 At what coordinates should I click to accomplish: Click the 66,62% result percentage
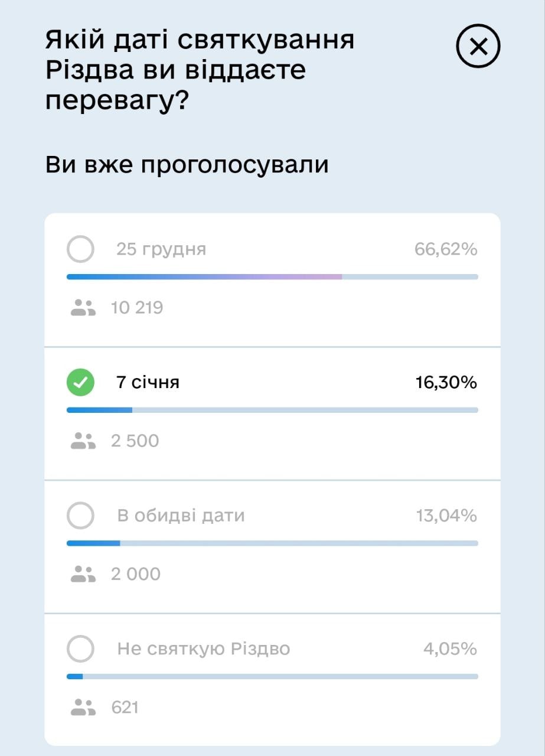coord(446,249)
